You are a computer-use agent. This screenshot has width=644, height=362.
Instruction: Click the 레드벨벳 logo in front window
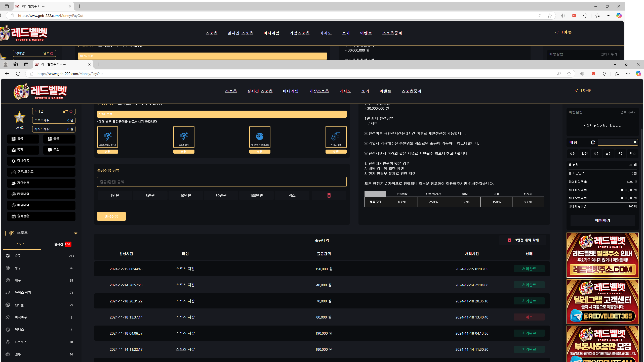click(40, 91)
